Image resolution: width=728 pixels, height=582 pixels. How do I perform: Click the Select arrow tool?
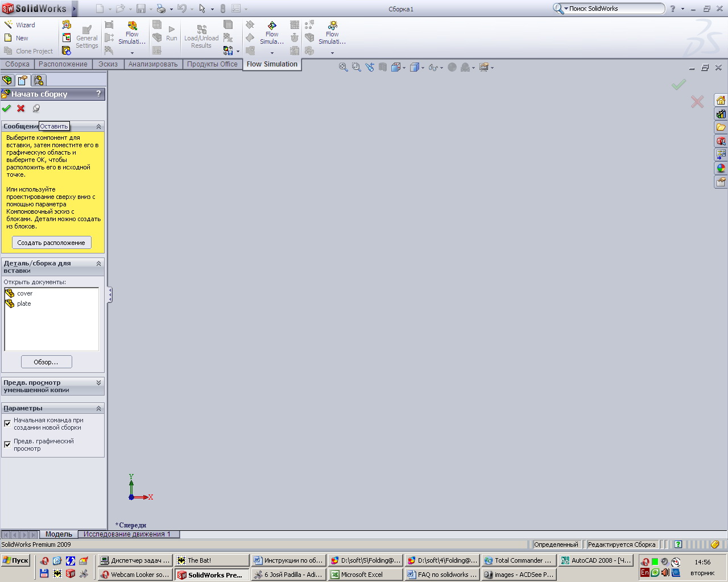[202, 9]
